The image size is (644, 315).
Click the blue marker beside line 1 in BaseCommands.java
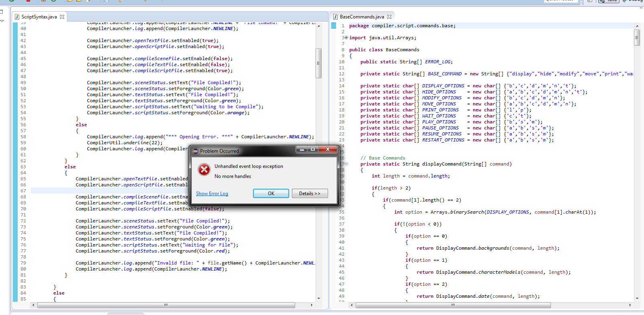334,26
